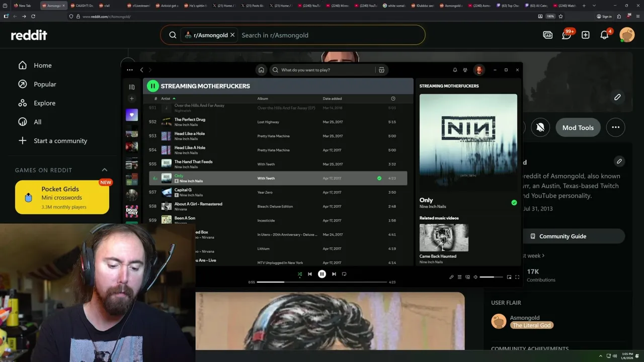This screenshot has width=644, height=362.
Task: Select 'About A Girl - Remastered' track
Action: (x=198, y=204)
